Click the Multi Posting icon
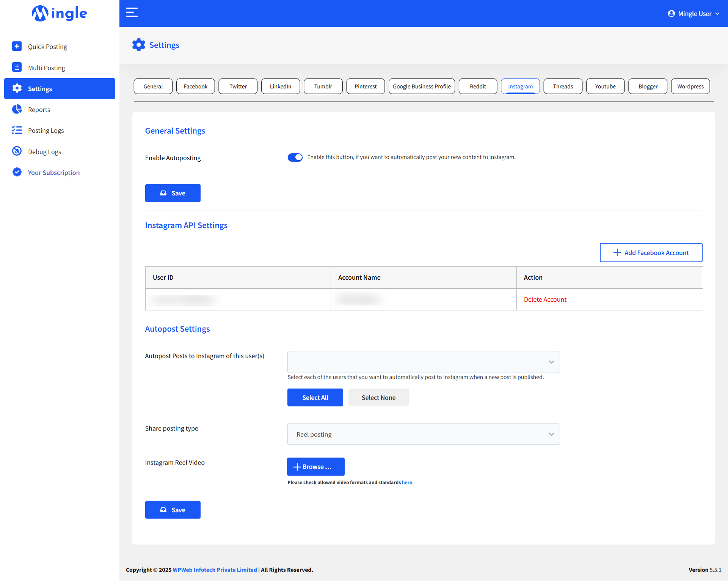The image size is (728, 581). 17,67
